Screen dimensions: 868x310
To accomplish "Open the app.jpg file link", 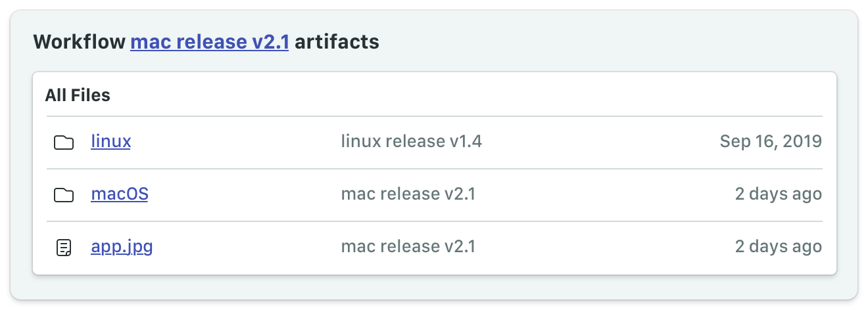I will [x=122, y=247].
